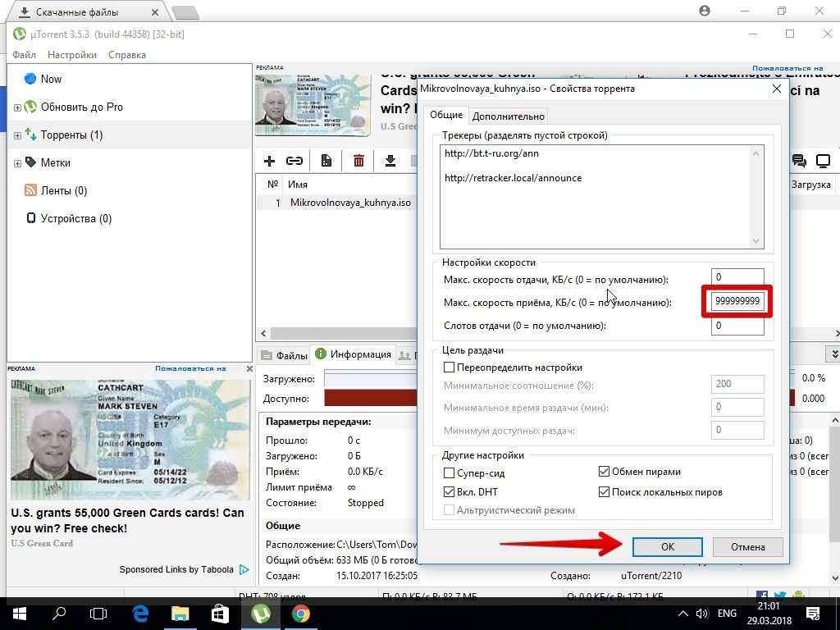The height and width of the screenshot is (630, 840).
Task: Click the browser profile account icon
Action: click(705, 11)
